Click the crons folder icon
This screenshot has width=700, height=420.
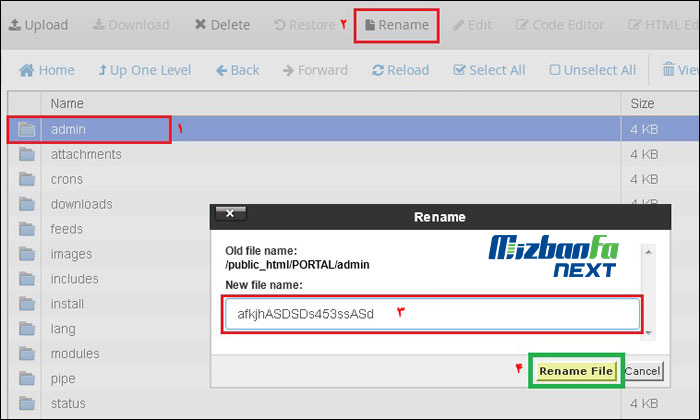[x=27, y=179]
